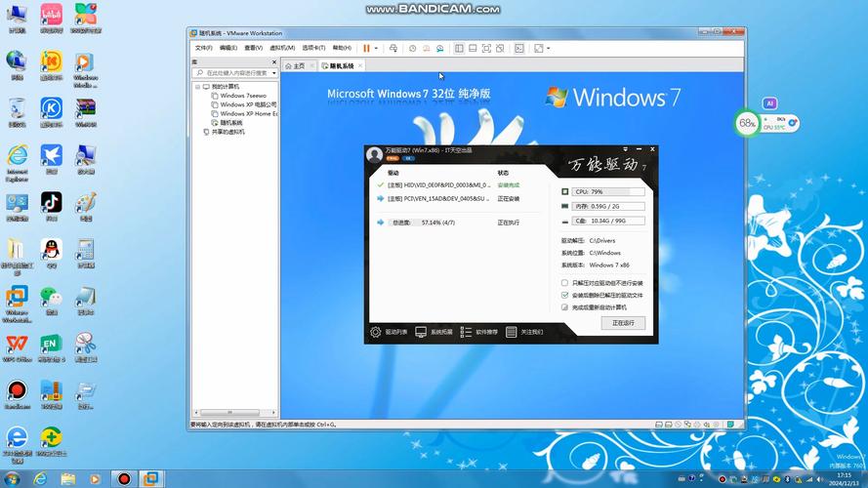Viewport: 868px width, 488px height.
Task: Click the console view toolbar icon
Action: [x=519, y=49]
